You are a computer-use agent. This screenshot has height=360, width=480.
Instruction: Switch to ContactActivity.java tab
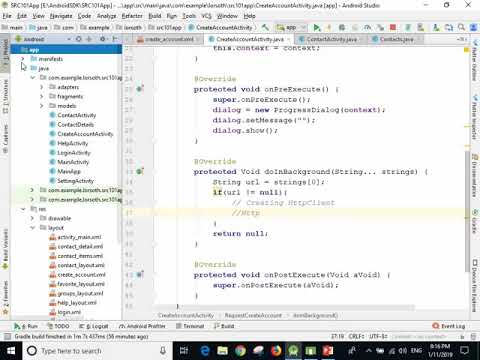point(331,39)
